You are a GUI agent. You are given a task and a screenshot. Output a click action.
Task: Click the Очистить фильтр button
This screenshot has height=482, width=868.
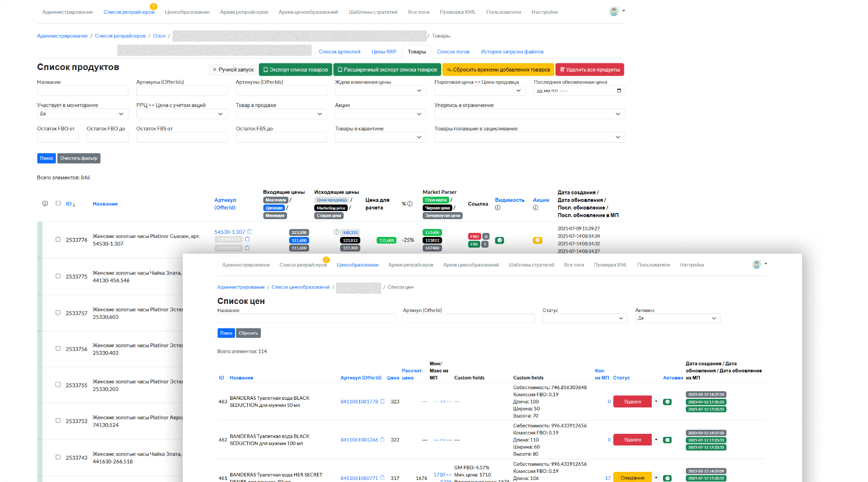click(x=79, y=158)
